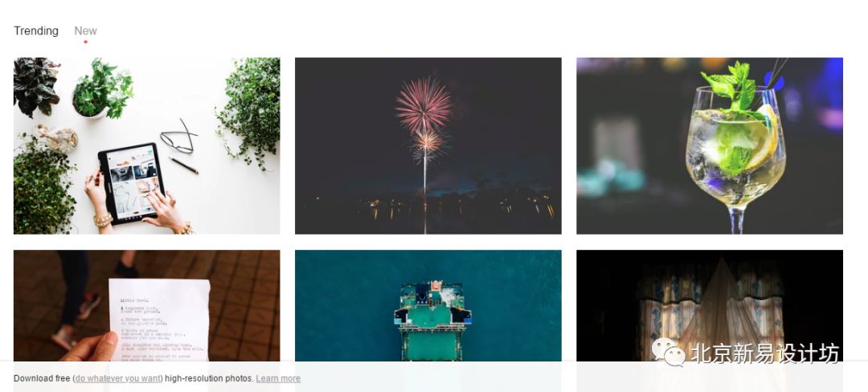
Task: Switch to the Trending tab
Action: [x=36, y=31]
